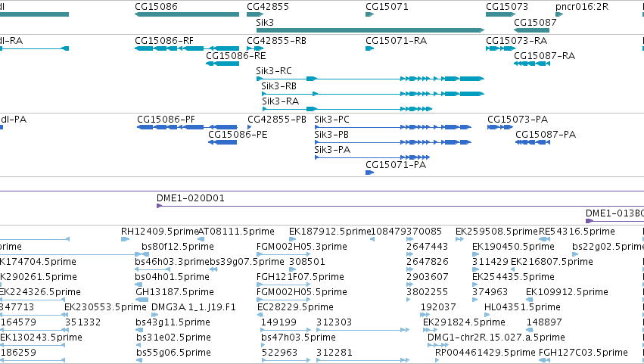This screenshot has width=644, height=364.
Task: Select the CG15086-PF protein label
Action: click(166, 120)
